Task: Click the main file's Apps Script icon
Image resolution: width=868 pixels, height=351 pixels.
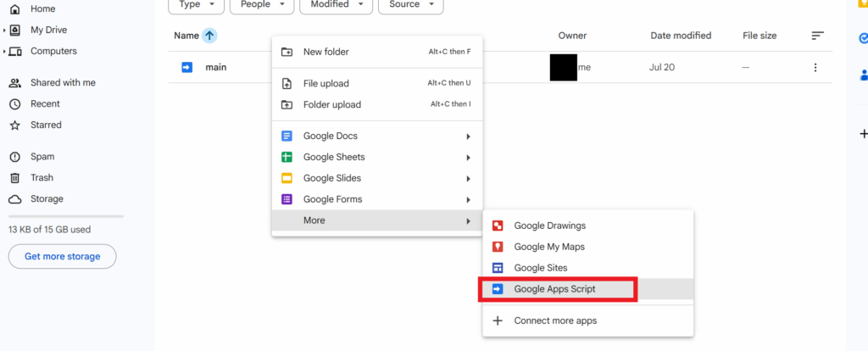Action: [187, 68]
